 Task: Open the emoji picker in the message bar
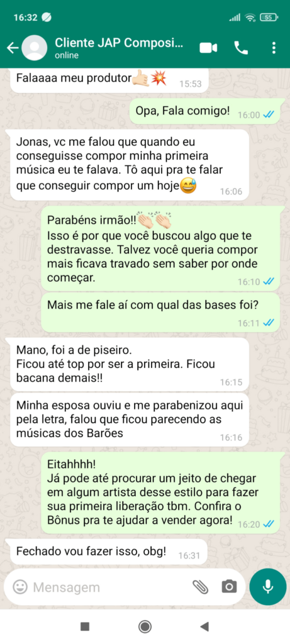click(20, 587)
